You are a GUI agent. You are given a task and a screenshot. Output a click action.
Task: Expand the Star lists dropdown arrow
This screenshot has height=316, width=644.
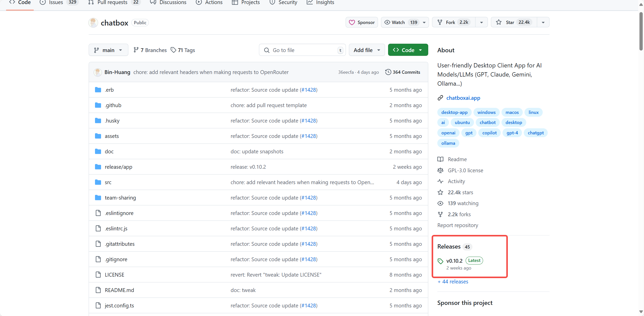click(x=543, y=22)
